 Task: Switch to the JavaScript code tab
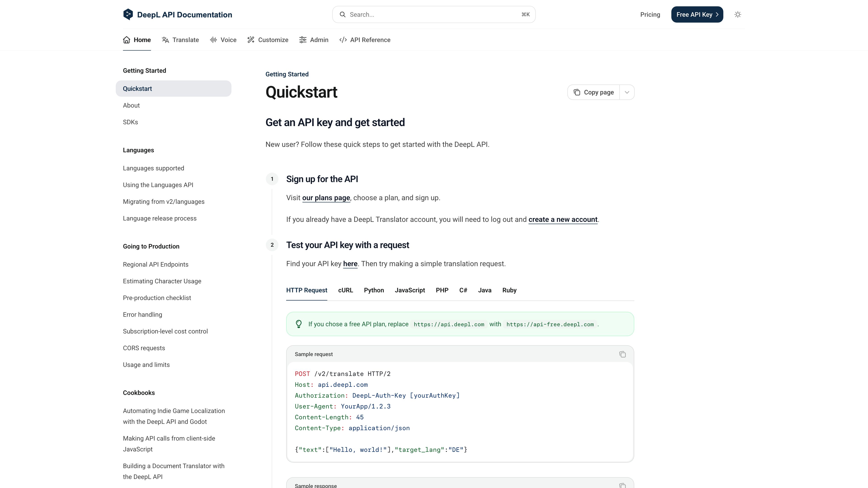410,290
